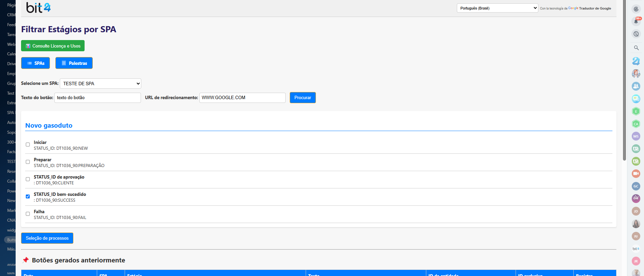Click the search magnifier in right sidebar
This screenshot has height=276, width=644.
point(636,48)
